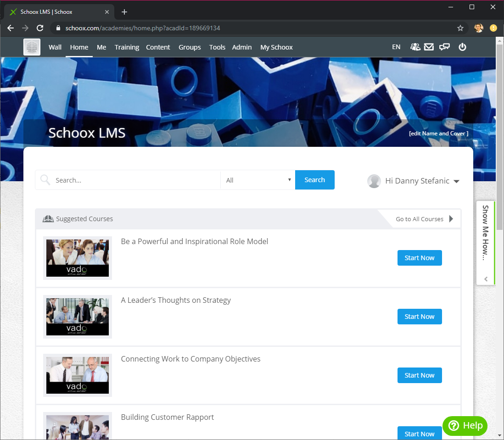Click the blue Search button
The width and height of the screenshot is (504, 440).
(315, 180)
